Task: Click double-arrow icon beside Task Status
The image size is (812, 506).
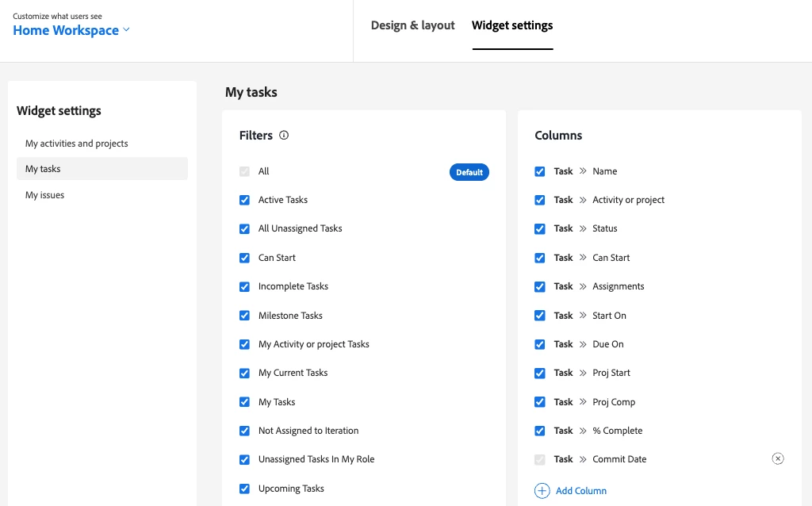Action: coord(583,228)
